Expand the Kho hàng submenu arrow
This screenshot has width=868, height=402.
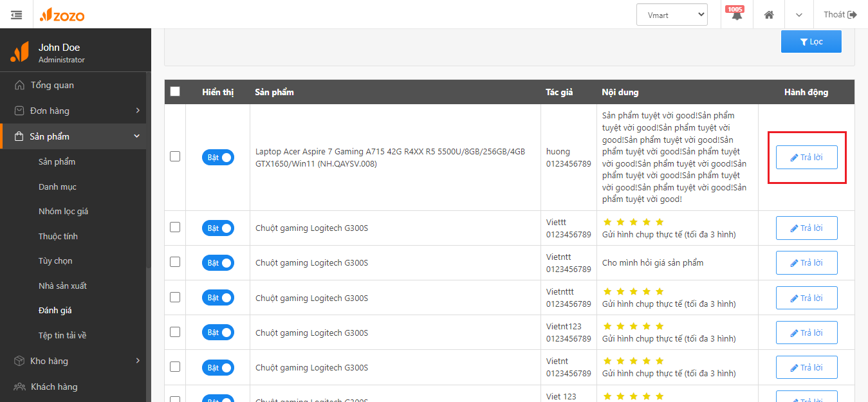(137, 361)
